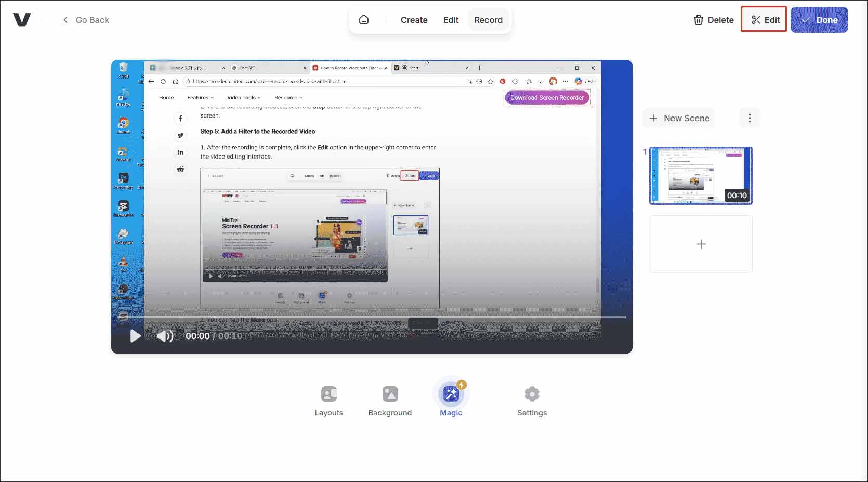Click the LinkedIn share icon in the recording
The width and height of the screenshot is (868, 482).
pos(180,152)
